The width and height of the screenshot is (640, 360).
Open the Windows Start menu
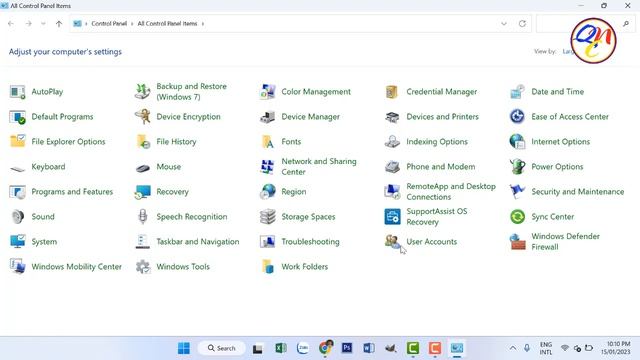pyautogui.click(x=184, y=348)
